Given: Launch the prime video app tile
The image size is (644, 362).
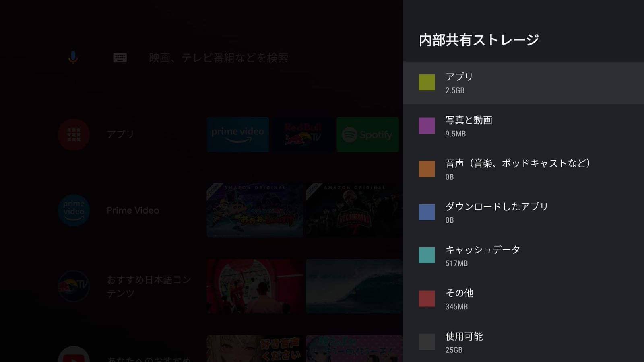Looking at the screenshot, I should [237, 135].
